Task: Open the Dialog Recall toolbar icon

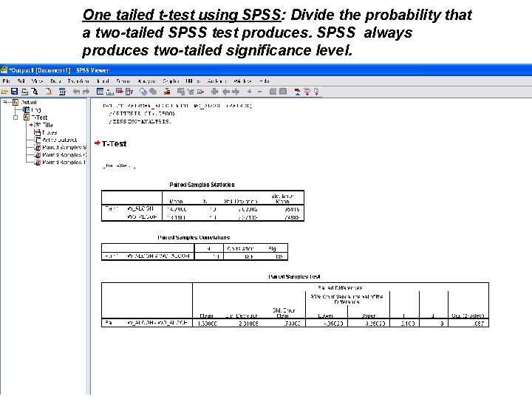Action: coord(62,92)
